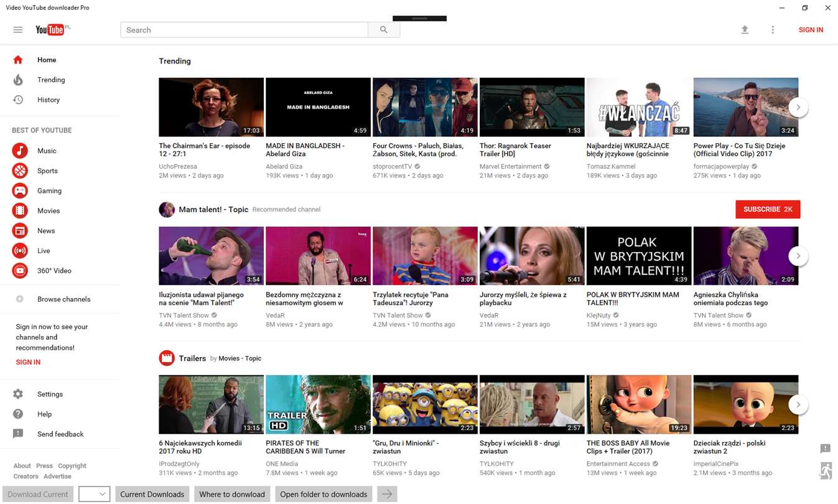The height and width of the screenshot is (504, 838).
Task: Click the red SUBSCRIBE 2K button
Action: [768, 209]
